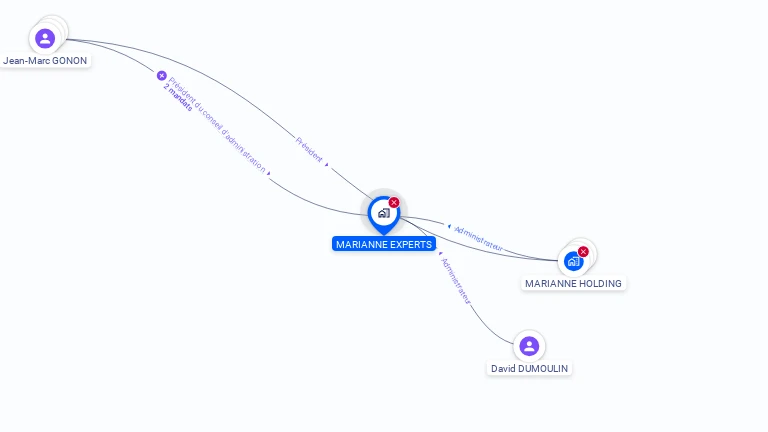Click Administrateur label toward David DUMOULIN

click(456, 281)
